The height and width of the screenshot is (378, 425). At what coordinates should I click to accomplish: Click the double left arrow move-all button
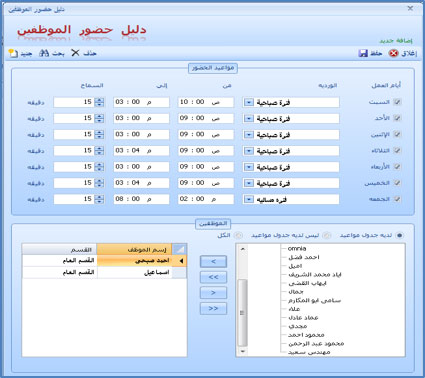(213, 277)
